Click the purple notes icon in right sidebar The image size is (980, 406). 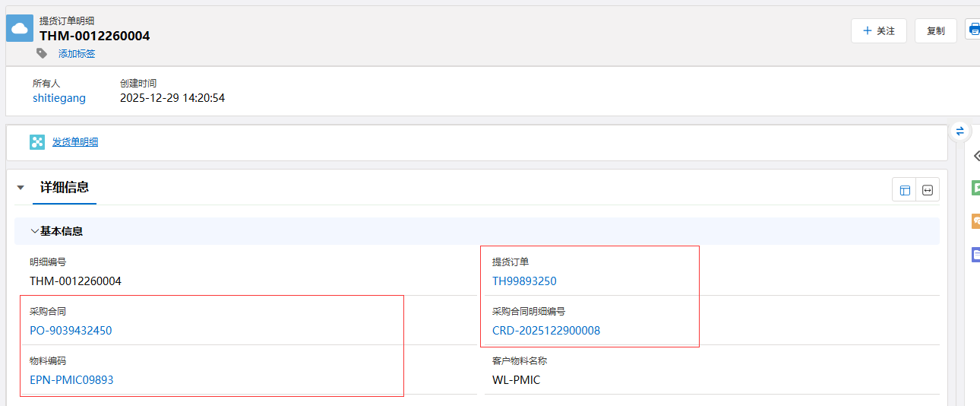tap(975, 255)
